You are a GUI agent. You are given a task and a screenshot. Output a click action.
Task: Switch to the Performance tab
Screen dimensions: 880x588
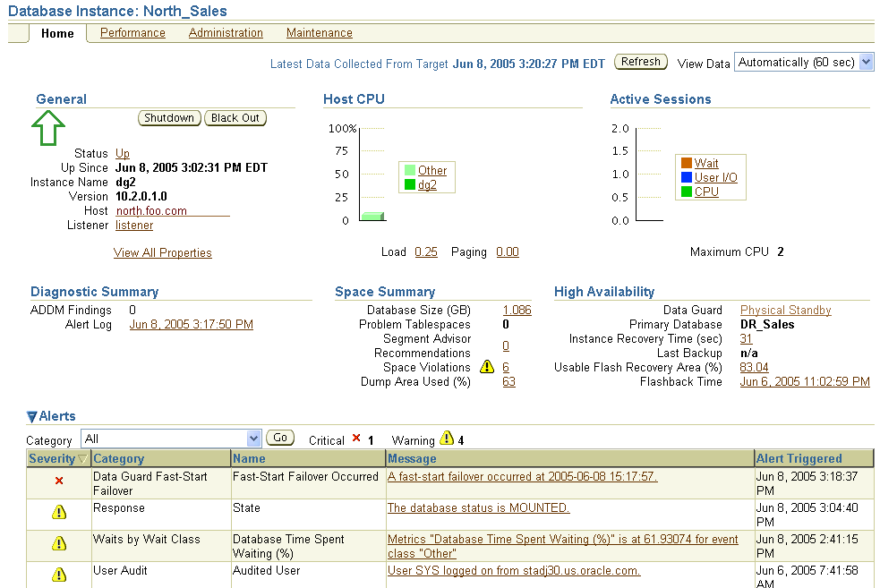pyautogui.click(x=132, y=32)
